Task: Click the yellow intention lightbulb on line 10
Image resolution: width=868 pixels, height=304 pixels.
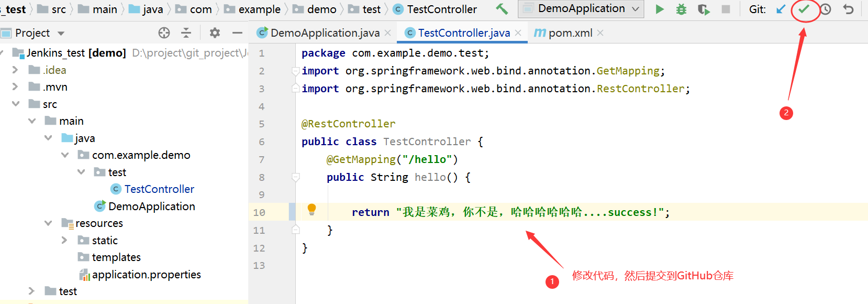Action: pos(311,210)
